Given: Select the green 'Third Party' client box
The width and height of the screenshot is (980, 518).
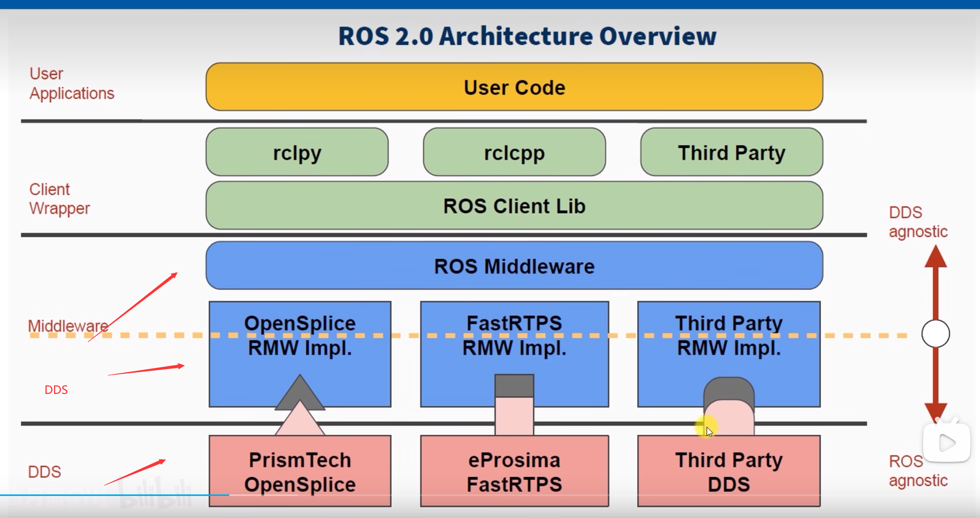Looking at the screenshot, I should (731, 152).
